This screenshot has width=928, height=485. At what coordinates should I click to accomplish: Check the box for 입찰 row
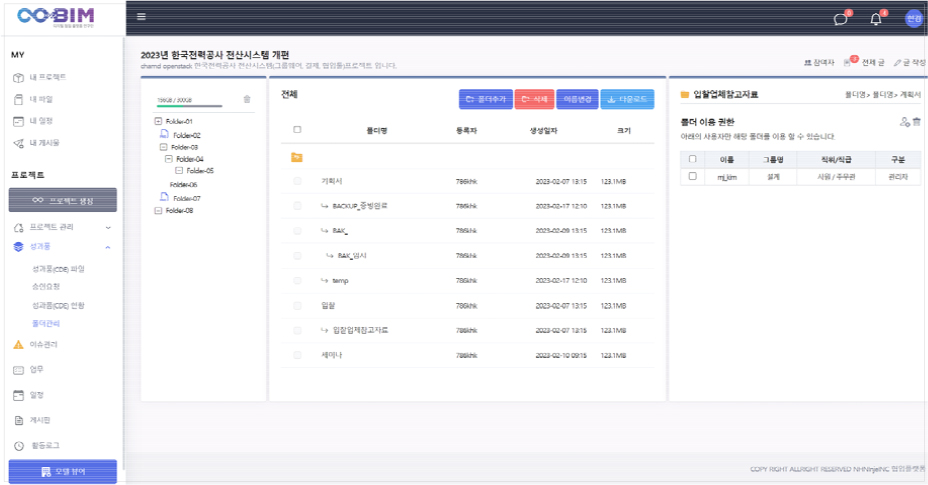297,306
